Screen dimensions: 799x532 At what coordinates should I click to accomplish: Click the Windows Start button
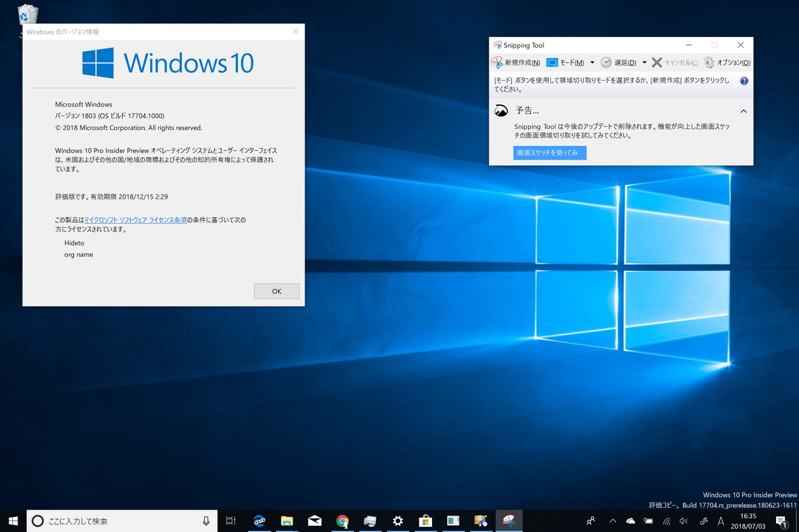coord(12,521)
